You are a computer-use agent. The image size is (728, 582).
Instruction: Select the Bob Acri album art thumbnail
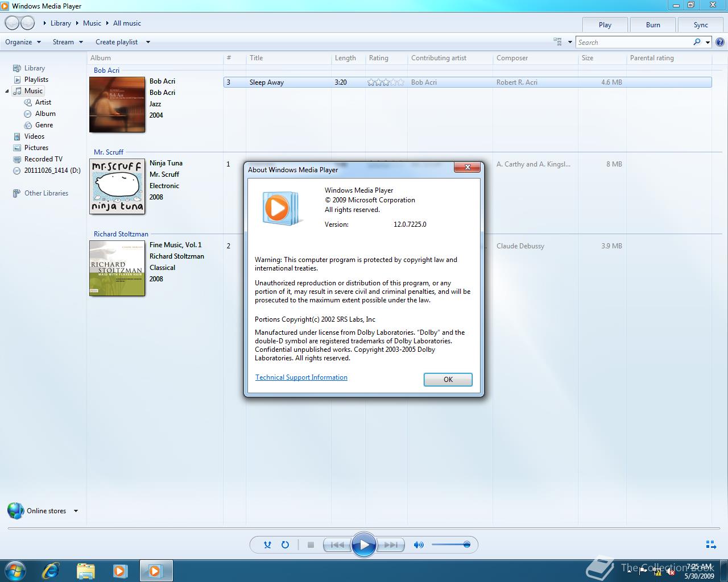117,105
